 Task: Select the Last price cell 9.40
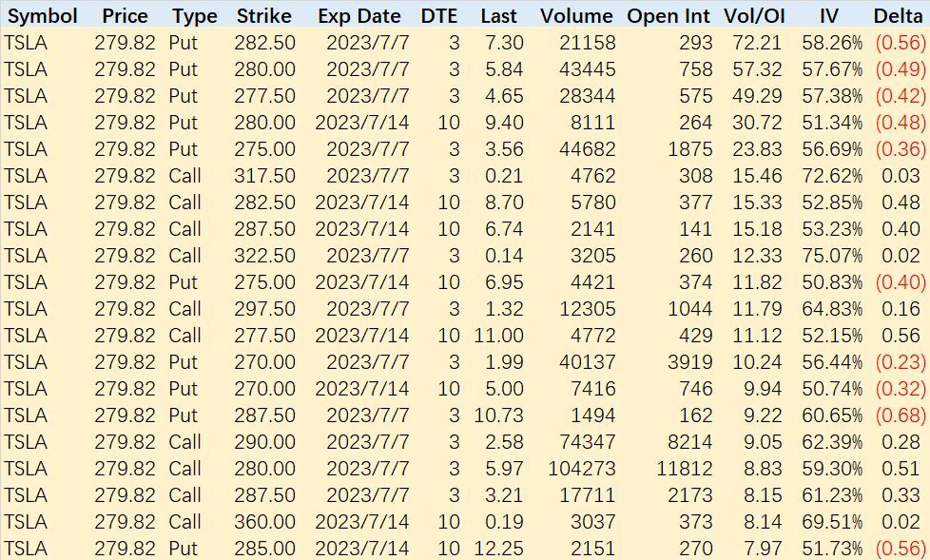pos(504,123)
